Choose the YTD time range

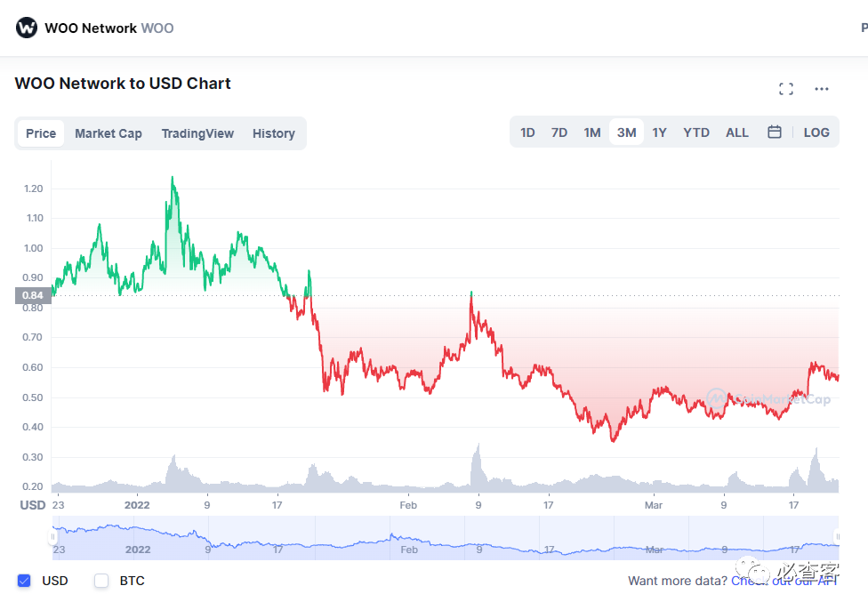point(695,132)
